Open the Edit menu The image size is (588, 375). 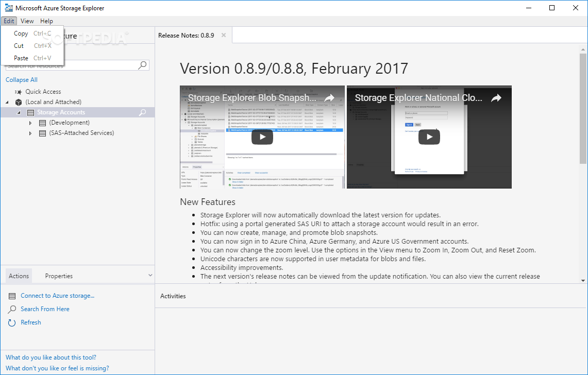(x=9, y=21)
